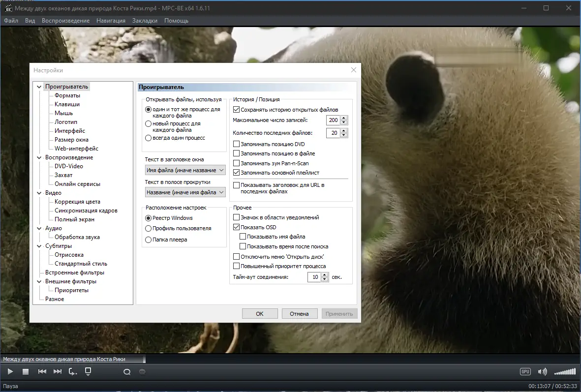Collapse the Аудио tree node
Image resolution: width=581 pixels, height=392 pixels.
tap(39, 229)
